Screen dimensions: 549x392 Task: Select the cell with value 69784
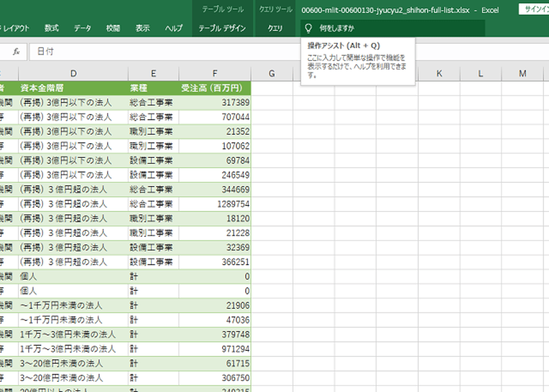[214, 160]
